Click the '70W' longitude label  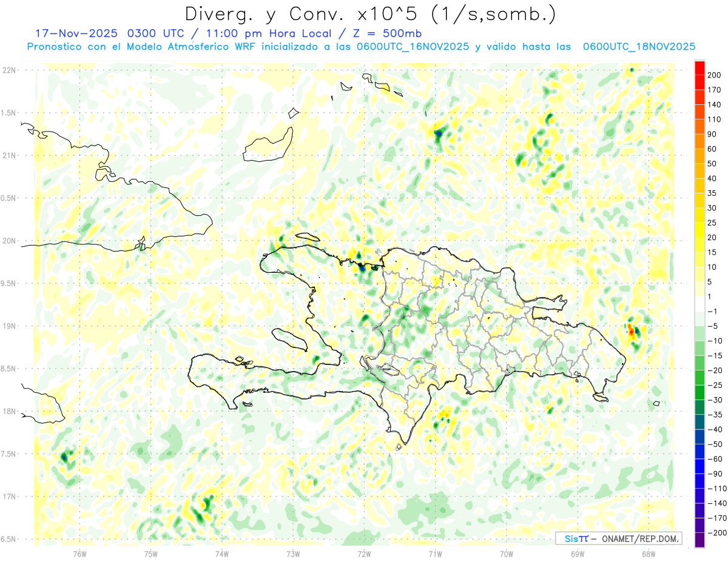(x=507, y=554)
